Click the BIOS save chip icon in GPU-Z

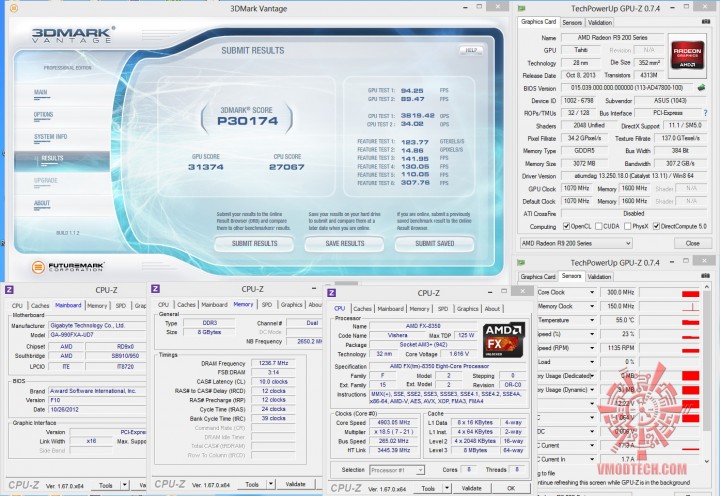[701, 87]
